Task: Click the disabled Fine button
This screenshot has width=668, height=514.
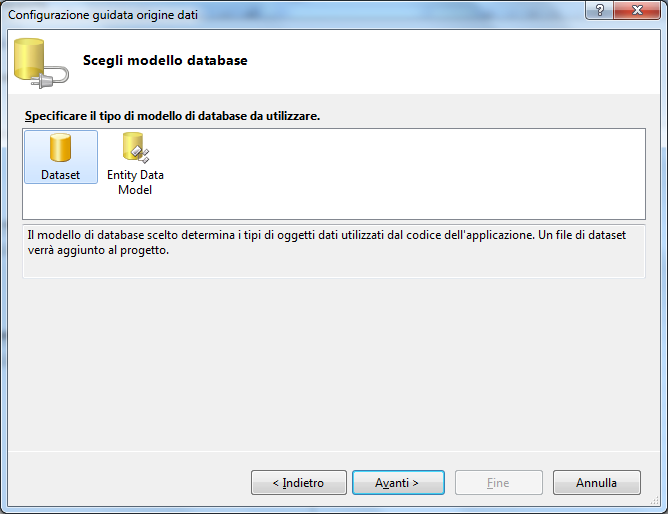Action: 498,482
